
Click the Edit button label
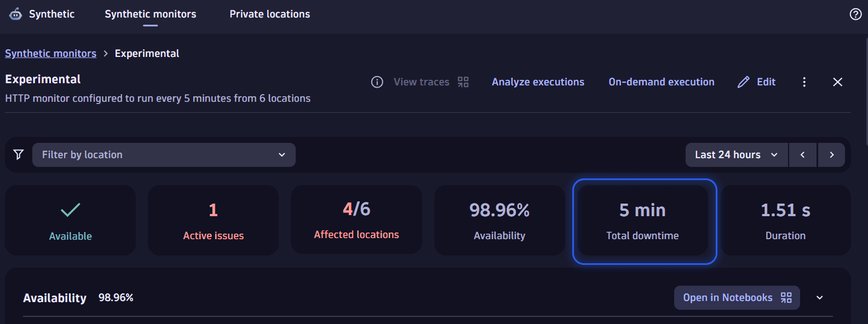(x=766, y=82)
